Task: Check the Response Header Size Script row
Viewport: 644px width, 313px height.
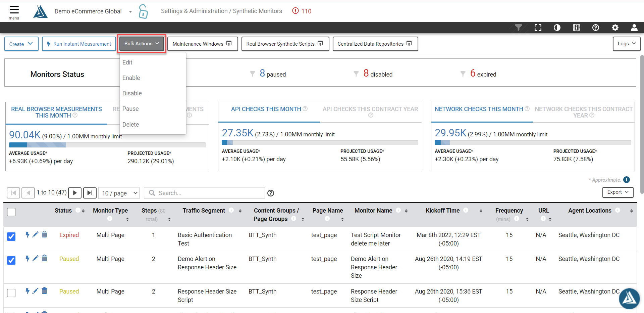Action: coord(11,293)
